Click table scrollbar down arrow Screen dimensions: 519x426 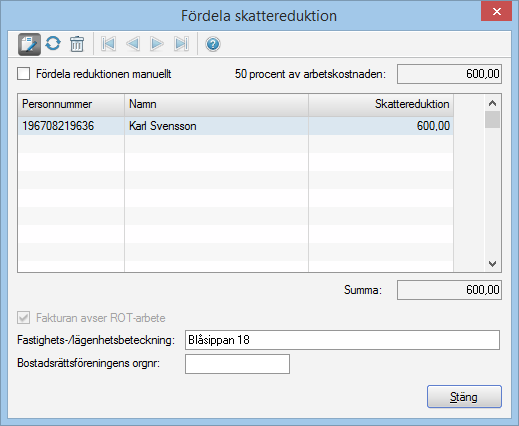(492, 264)
